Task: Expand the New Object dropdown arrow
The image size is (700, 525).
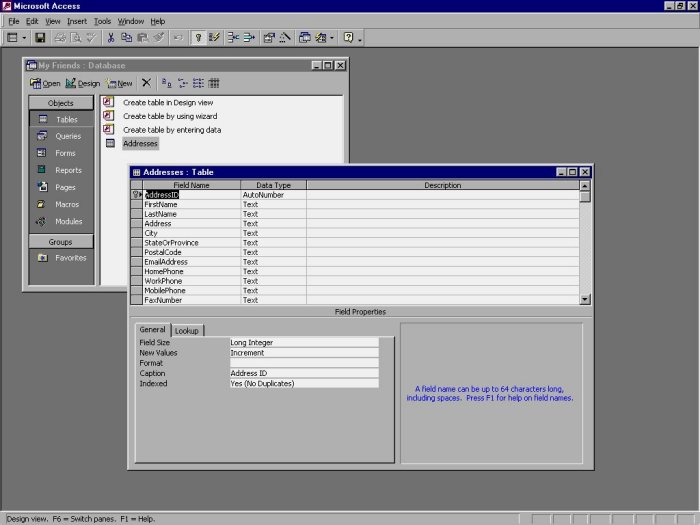Action: tap(332, 38)
